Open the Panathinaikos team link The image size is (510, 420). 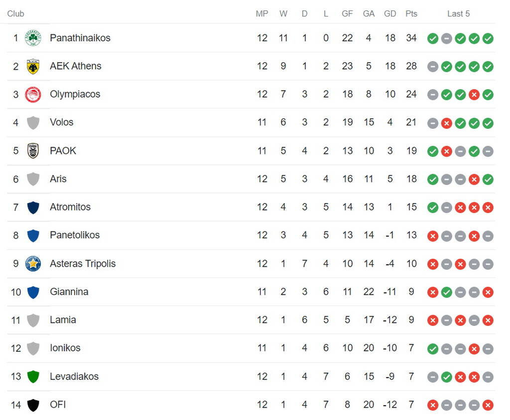point(80,38)
